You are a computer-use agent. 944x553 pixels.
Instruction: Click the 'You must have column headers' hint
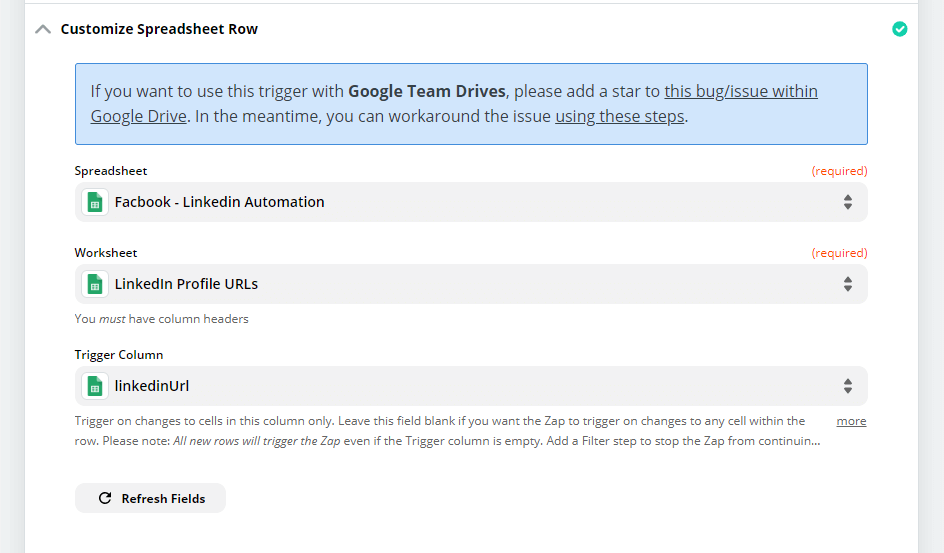(x=161, y=319)
